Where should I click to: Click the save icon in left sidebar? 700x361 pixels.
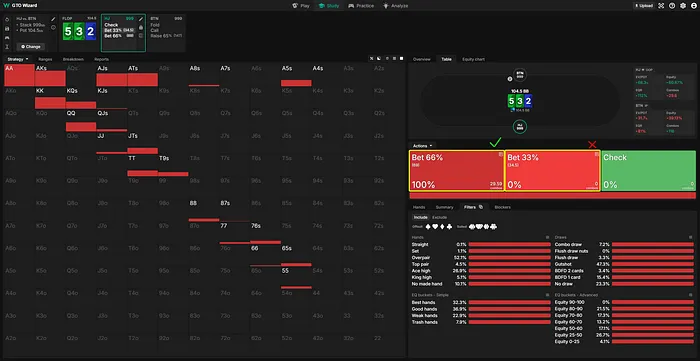point(7,29)
